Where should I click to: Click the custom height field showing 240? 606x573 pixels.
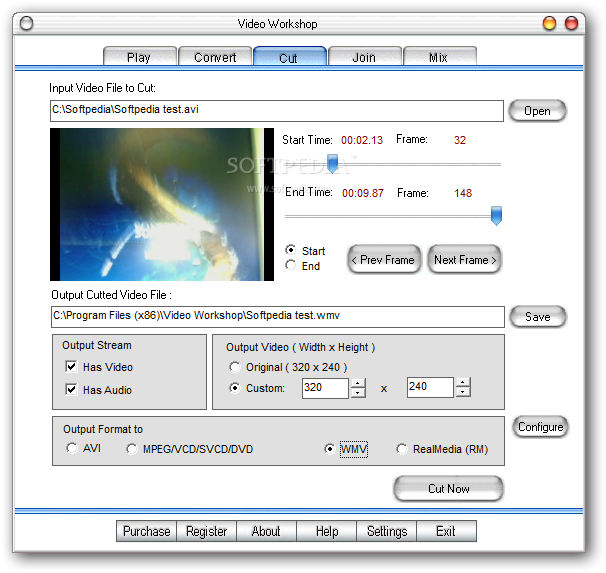pyautogui.click(x=430, y=388)
